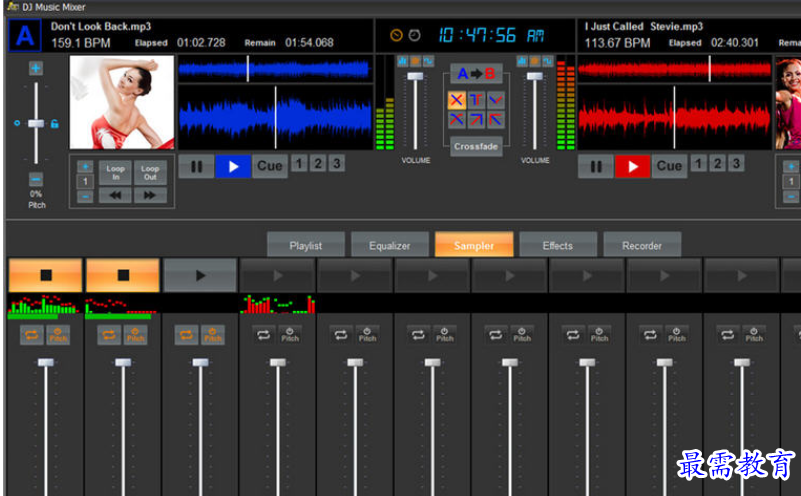Toggle loop on the first sampler channel
801x496 pixels.
tap(32, 335)
